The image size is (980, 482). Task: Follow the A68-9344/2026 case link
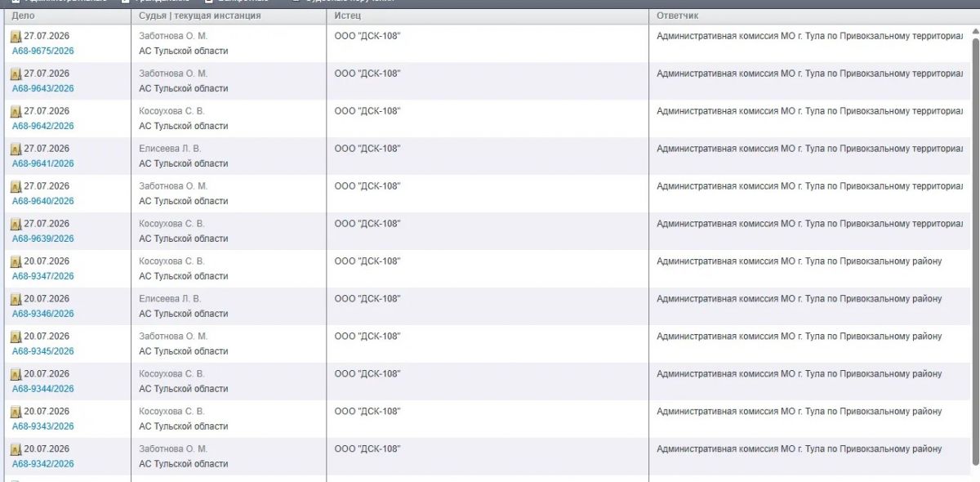point(42,389)
